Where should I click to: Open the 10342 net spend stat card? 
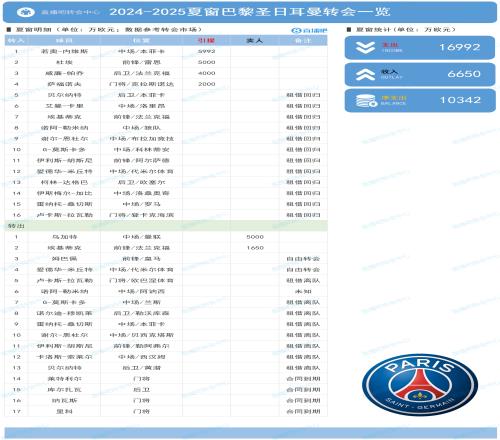click(x=420, y=100)
